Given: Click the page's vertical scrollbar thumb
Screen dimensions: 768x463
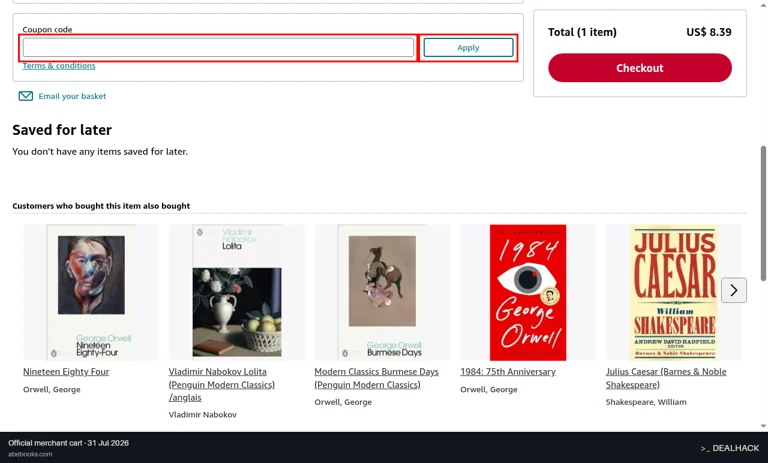Looking at the screenshot, I should click(x=763, y=214).
